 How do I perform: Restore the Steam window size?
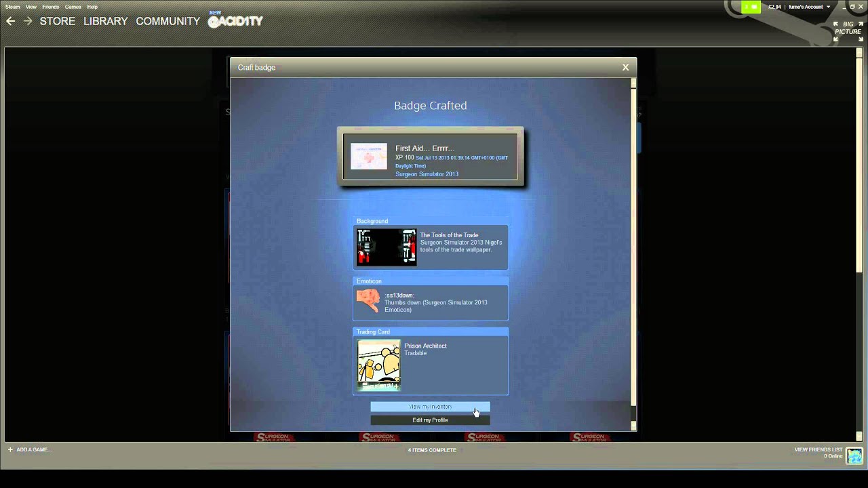(852, 7)
